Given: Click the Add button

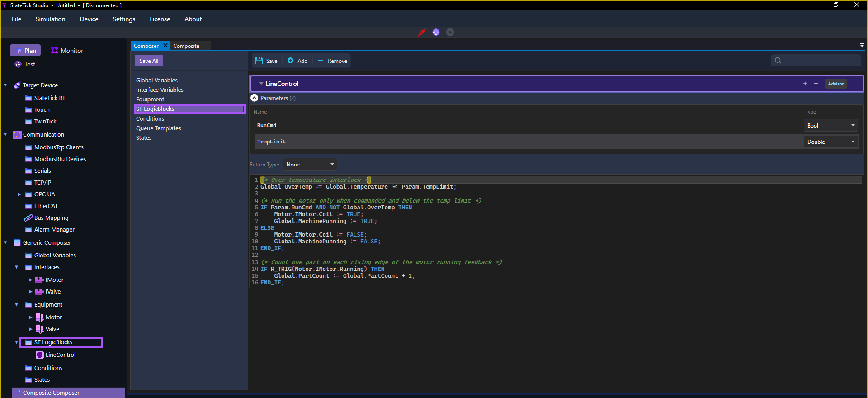Looking at the screenshot, I should pyautogui.click(x=297, y=61).
